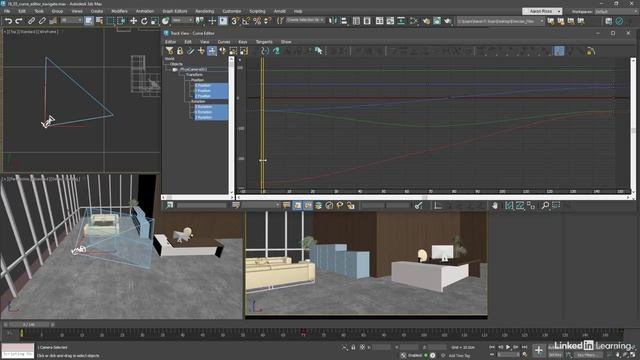Click the Undo arrow in main toolbar
The image size is (640, 360).
point(8,21)
